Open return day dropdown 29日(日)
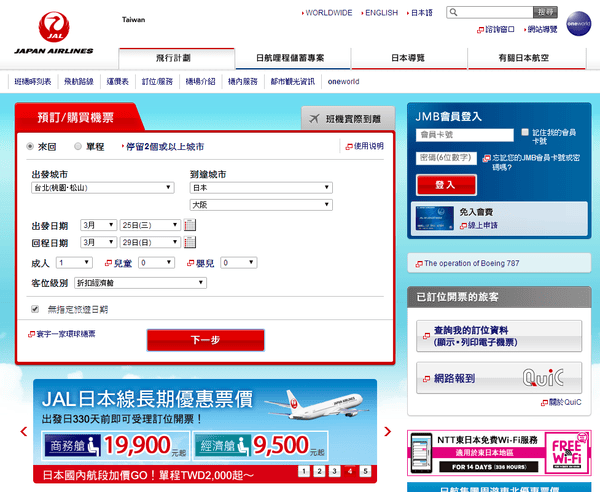600x492 pixels. click(150, 242)
